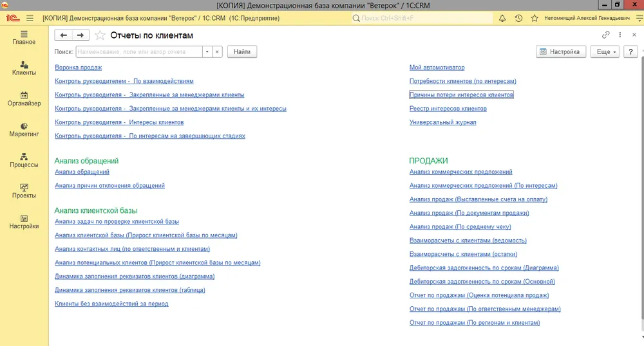Open Анализ потенциальных клиентов report
This screenshot has height=346, width=644.
click(x=158, y=262)
